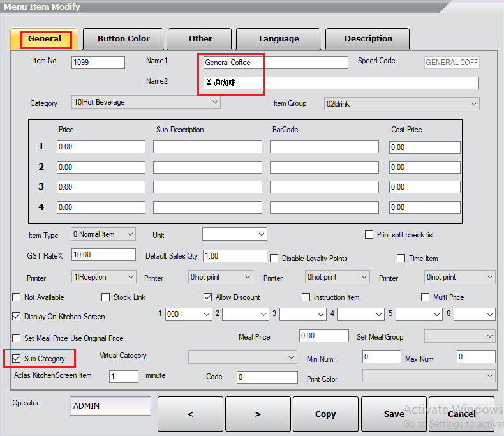Cancel the menu item modification

(x=461, y=414)
